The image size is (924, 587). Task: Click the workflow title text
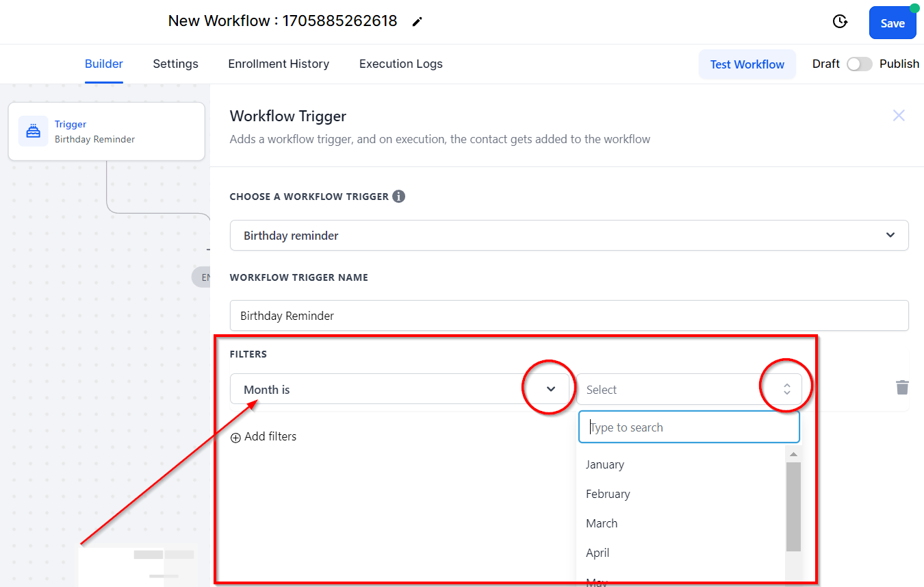coord(283,21)
